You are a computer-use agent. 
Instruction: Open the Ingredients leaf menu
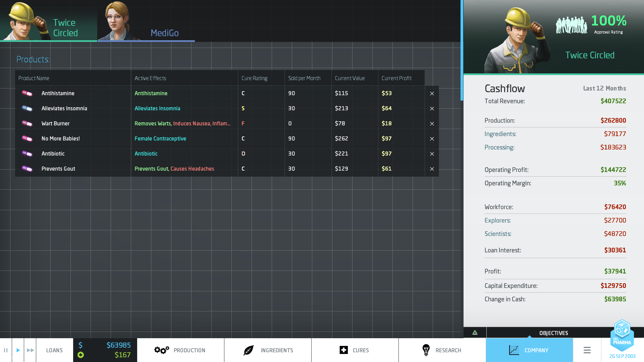[x=268, y=350]
